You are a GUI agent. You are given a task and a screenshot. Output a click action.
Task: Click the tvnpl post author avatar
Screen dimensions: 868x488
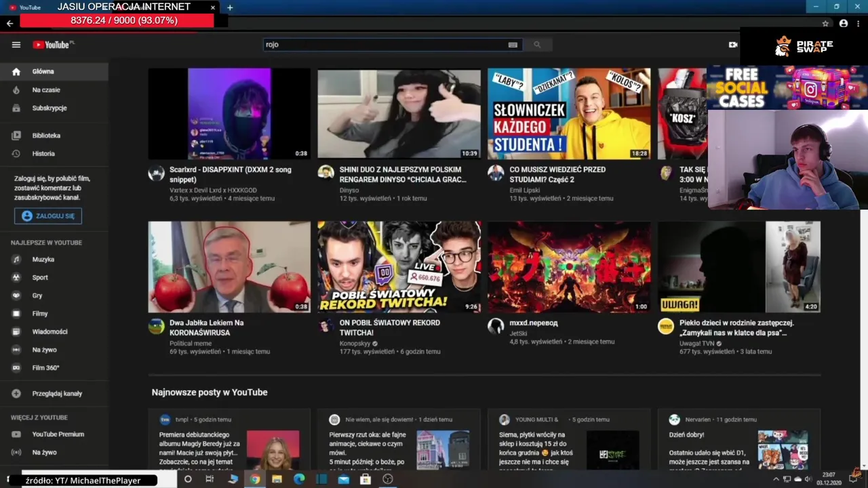[165, 420]
